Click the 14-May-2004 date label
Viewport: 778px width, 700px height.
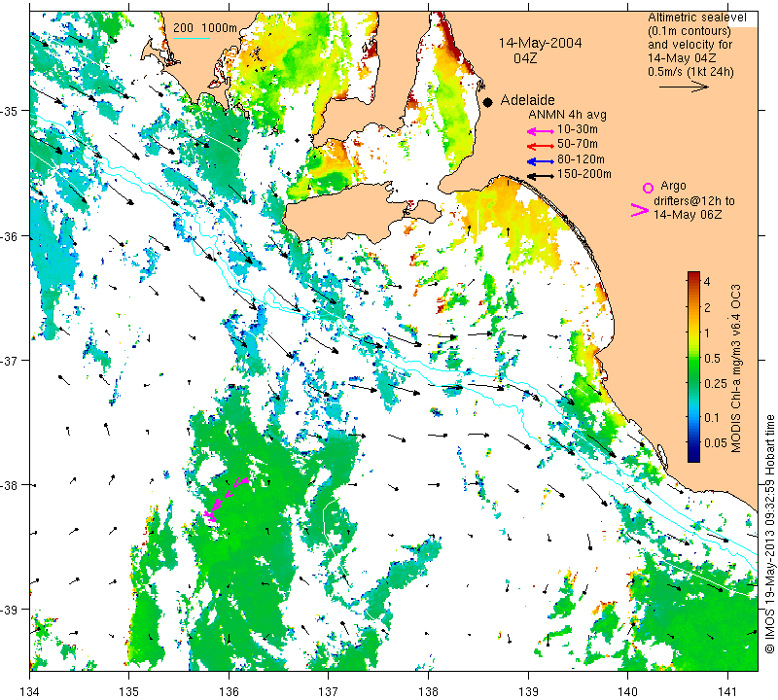pyautogui.click(x=540, y=43)
